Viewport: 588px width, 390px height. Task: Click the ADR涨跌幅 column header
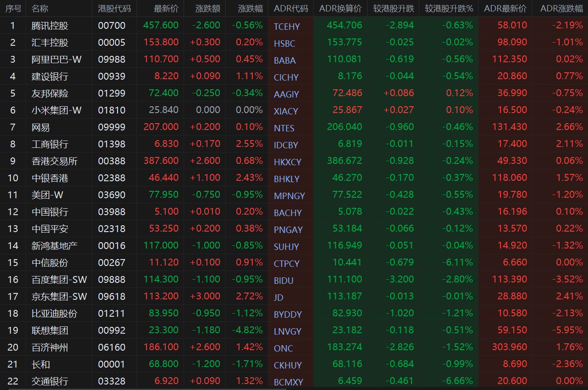coord(561,8)
